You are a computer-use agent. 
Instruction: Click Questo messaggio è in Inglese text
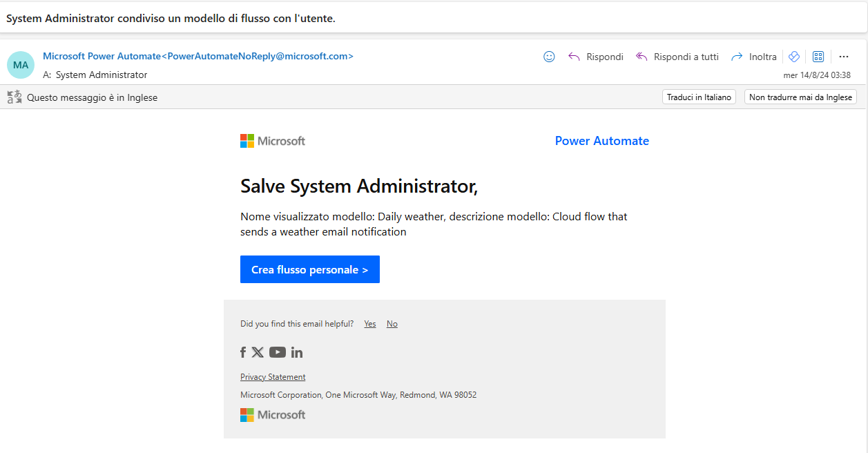point(93,97)
